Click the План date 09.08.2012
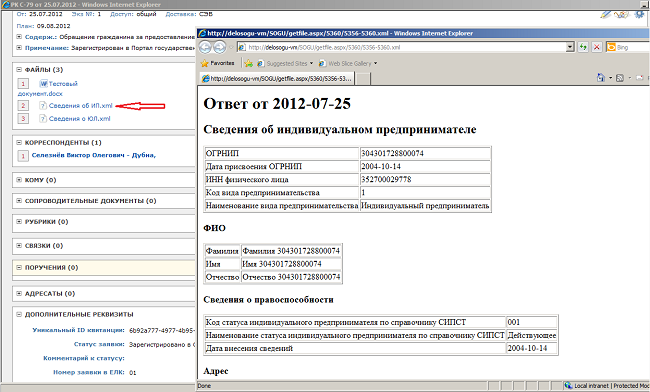The height and width of the screenshot is (392, 650). 53,26
